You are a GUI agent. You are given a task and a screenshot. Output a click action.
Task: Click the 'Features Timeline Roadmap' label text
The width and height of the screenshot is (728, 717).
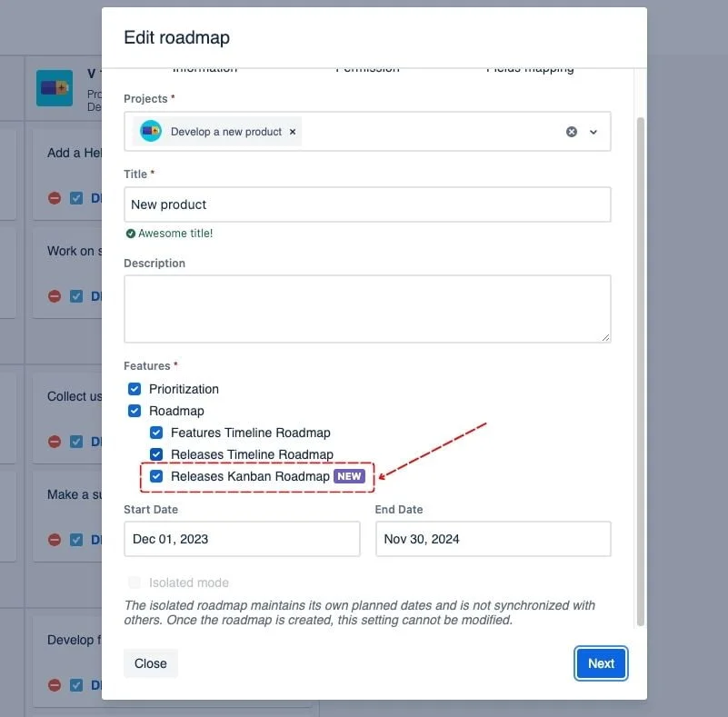251,433
